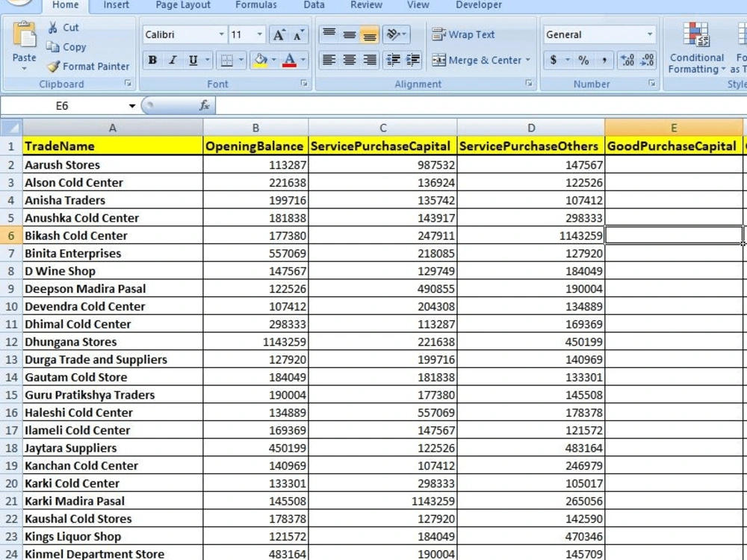This screenshot has width=747, height=560.
Task: Decrease decimal places
Action: pyautogui.click(x=648, y=60)
